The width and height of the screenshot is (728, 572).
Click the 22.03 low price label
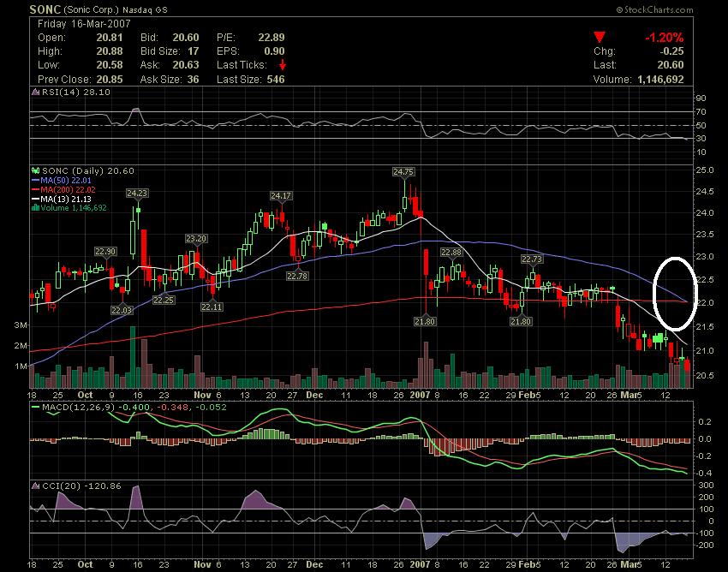122,310
